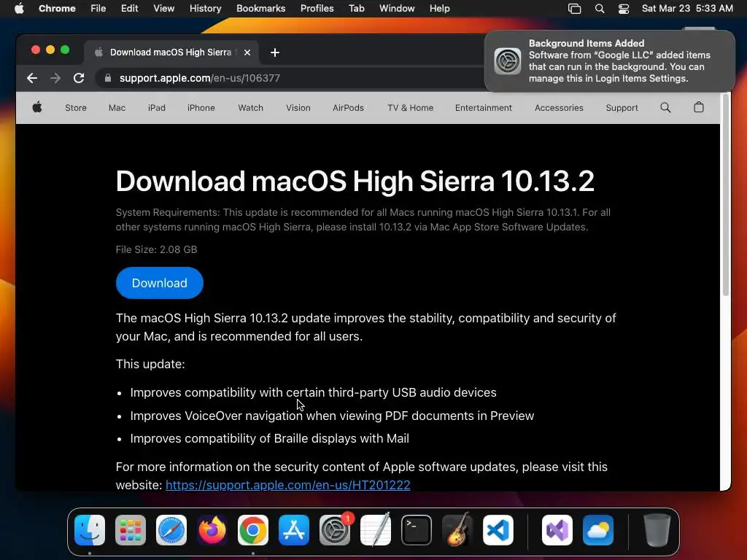747x560 pixels.
Task: Open the Apple menu in the menu bar
Action: (19, 8)
